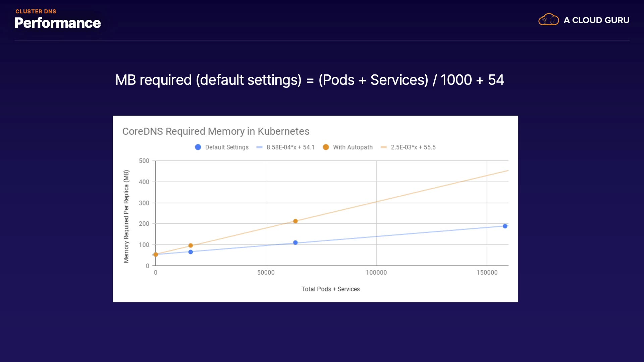The height and width of the screenshot is (362, 644).
Task: Click the A CLOUD GURU text
Action: pyautogui.click(x=596, y=20)
